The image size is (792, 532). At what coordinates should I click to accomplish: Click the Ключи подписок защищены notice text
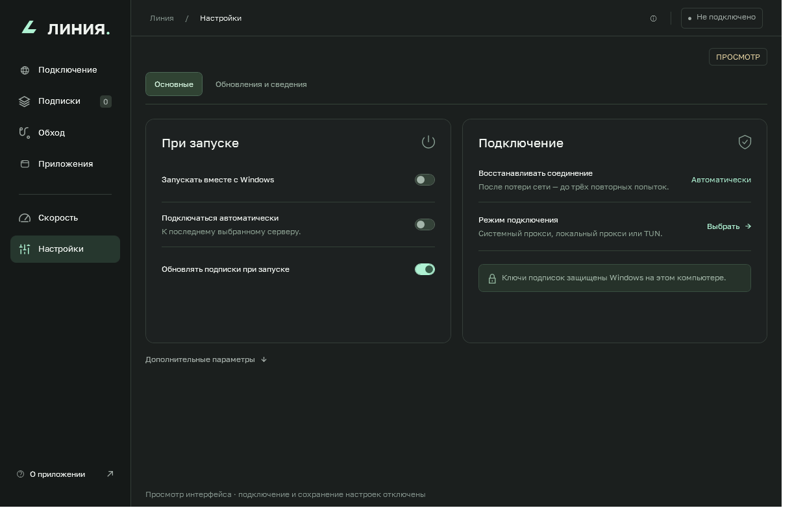[x=613, y=278]
